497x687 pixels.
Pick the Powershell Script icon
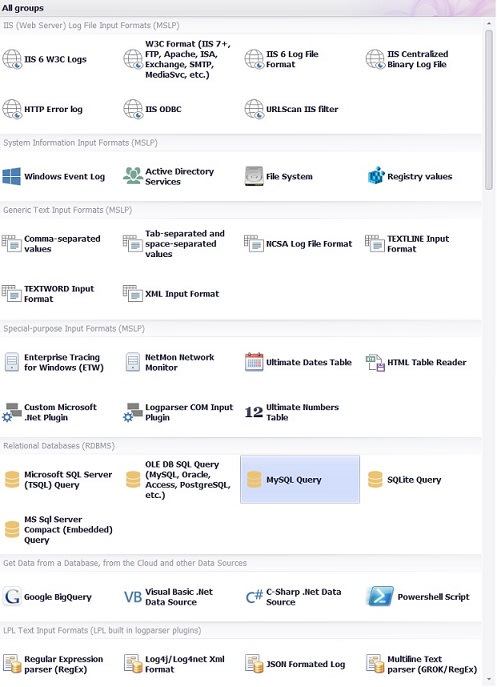click(x=380, y=597)
